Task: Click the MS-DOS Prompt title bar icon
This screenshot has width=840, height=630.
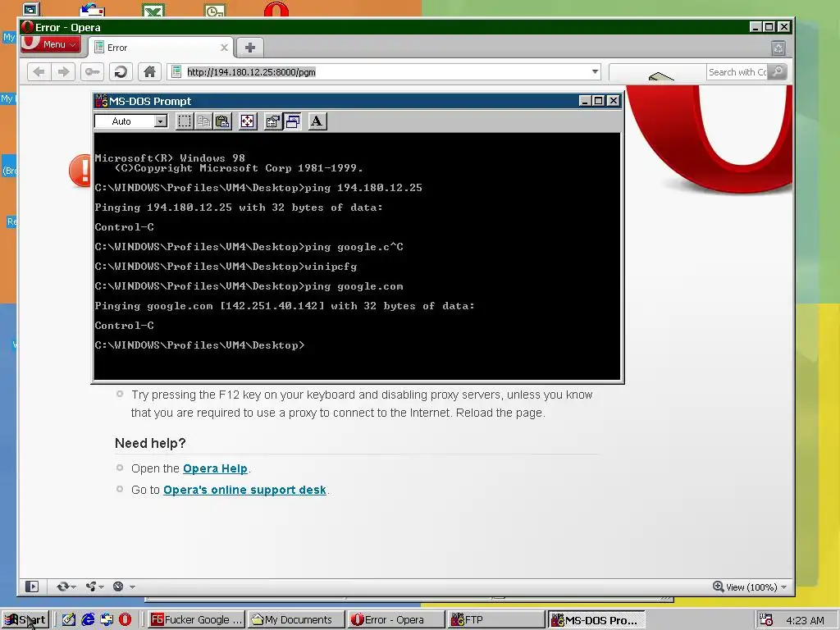Action: 101,101
